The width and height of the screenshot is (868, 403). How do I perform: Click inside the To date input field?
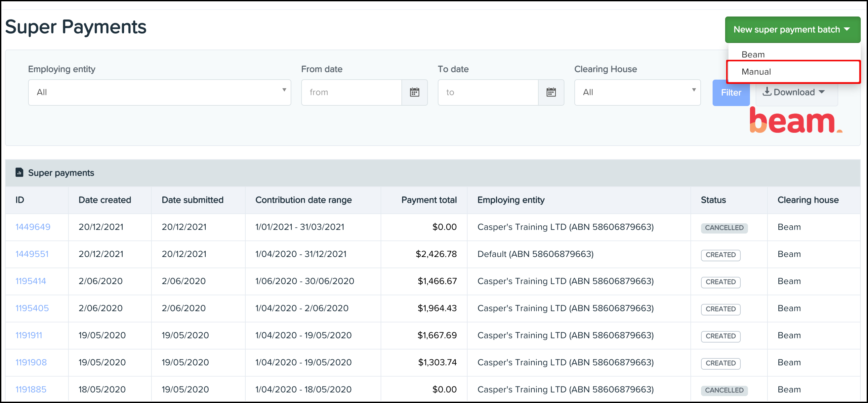(487, 92)
